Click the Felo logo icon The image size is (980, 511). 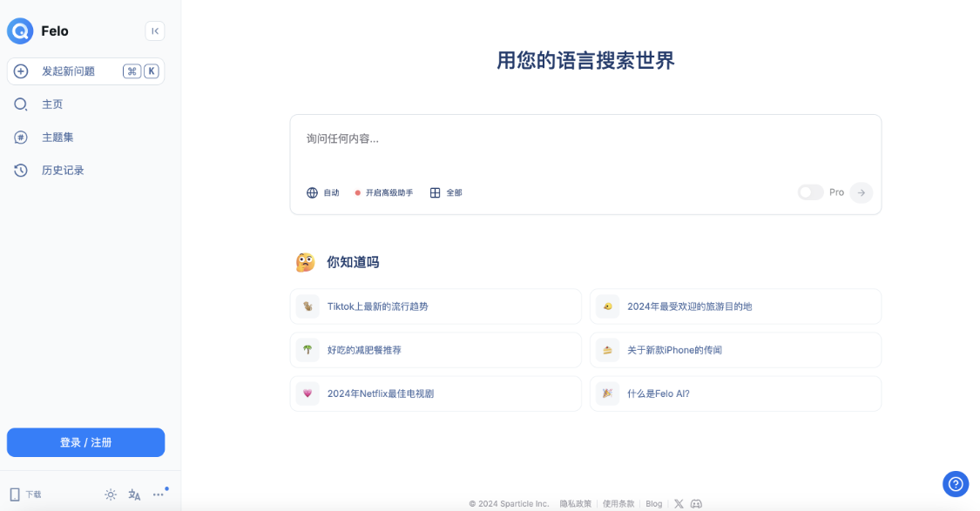[19, 30]
